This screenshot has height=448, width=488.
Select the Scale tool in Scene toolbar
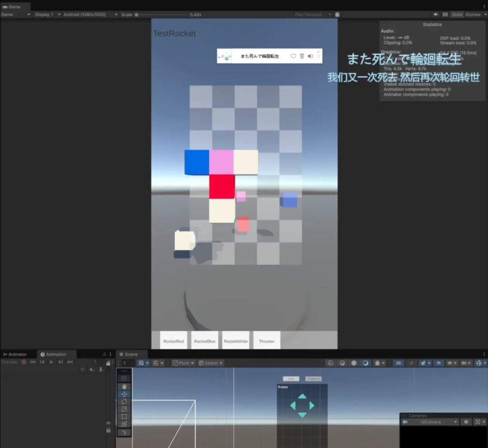coord(124,409)
